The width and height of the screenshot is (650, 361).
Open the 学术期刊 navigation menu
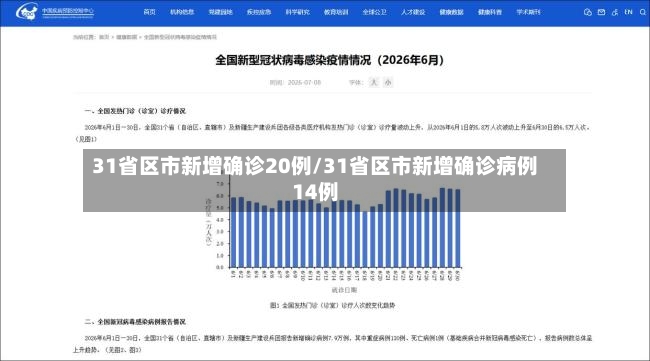[528, 12]
